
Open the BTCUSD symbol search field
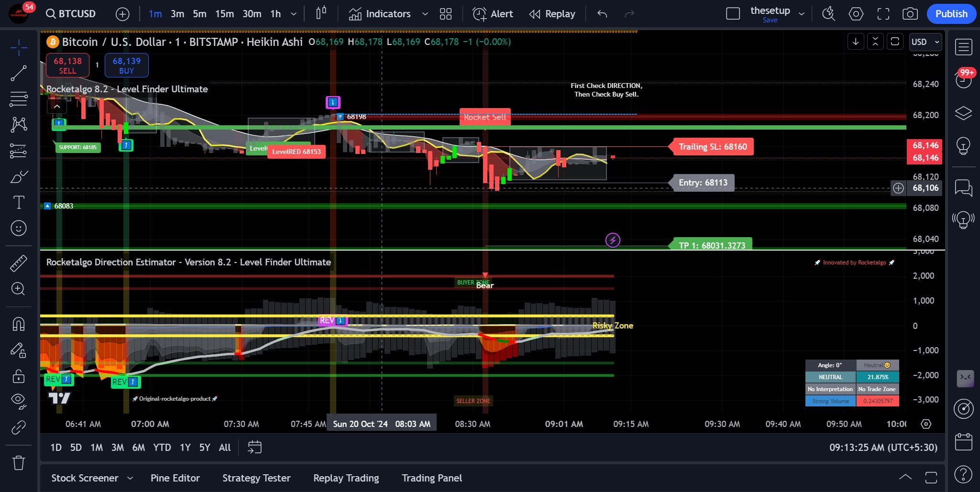coord(71,14)
